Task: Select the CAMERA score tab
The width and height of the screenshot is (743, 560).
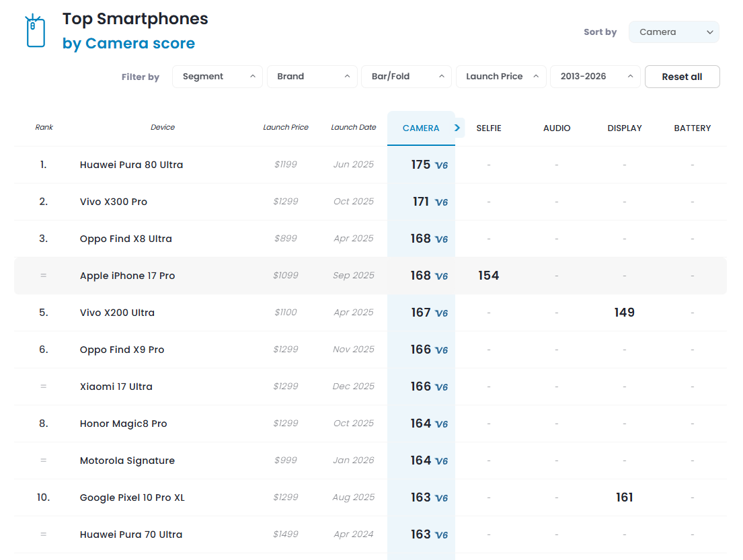Action: [421, 128]
